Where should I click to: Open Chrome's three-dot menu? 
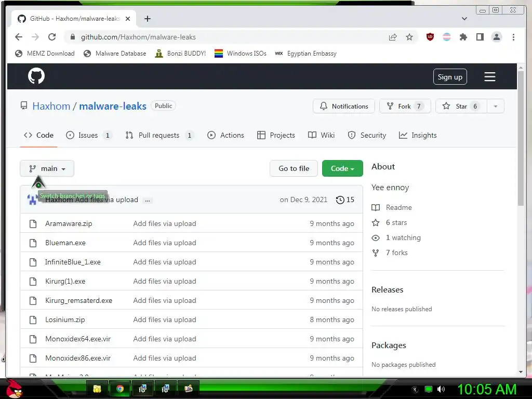[x=513, y=37]
